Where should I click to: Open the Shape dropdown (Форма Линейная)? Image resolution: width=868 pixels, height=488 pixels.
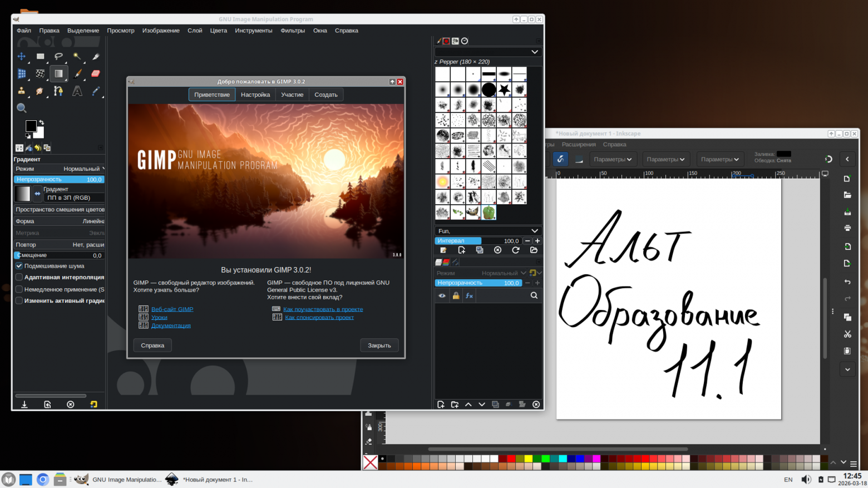tap(60, 221)
